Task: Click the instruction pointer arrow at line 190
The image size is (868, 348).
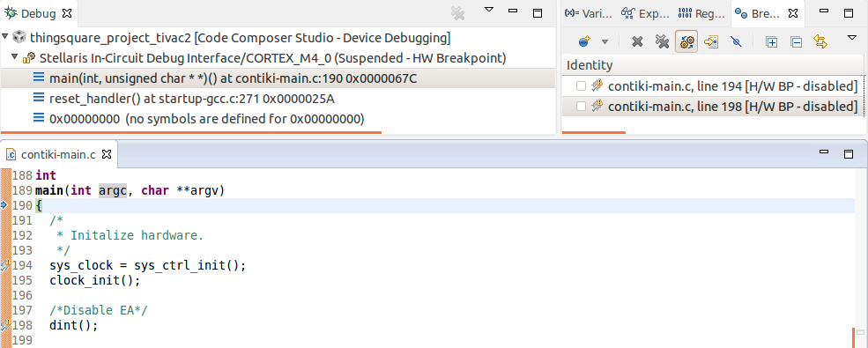Action: pos(4,205)
